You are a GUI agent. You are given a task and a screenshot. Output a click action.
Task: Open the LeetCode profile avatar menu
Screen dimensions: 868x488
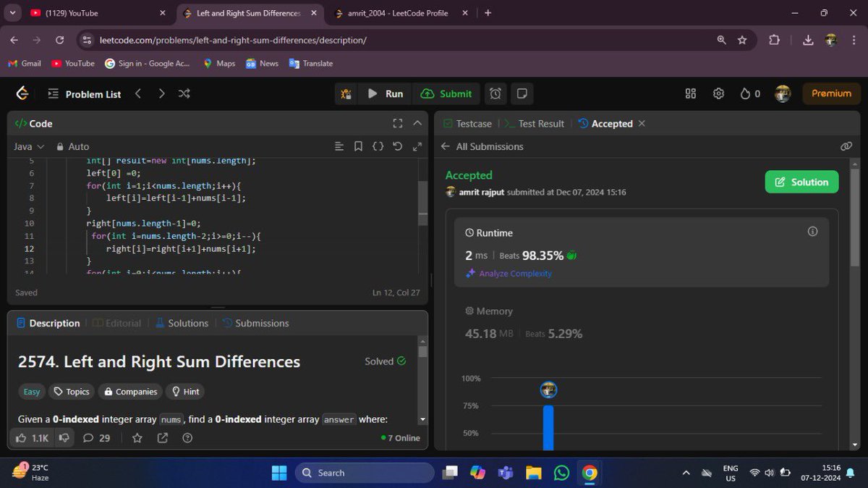[783, 93]
